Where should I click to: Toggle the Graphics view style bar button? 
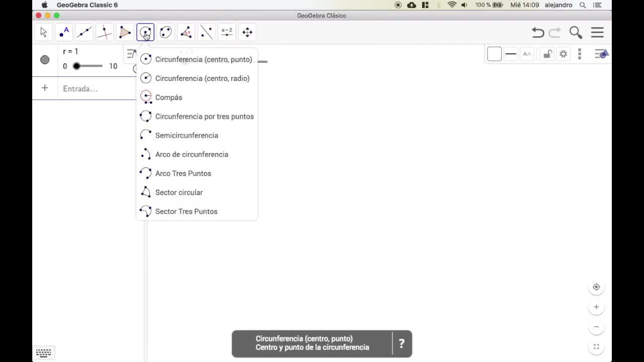tap(601, 54)
